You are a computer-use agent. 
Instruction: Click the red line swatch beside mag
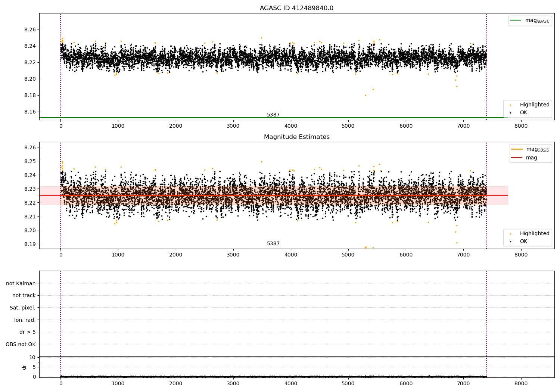click(x=517, y=158)
